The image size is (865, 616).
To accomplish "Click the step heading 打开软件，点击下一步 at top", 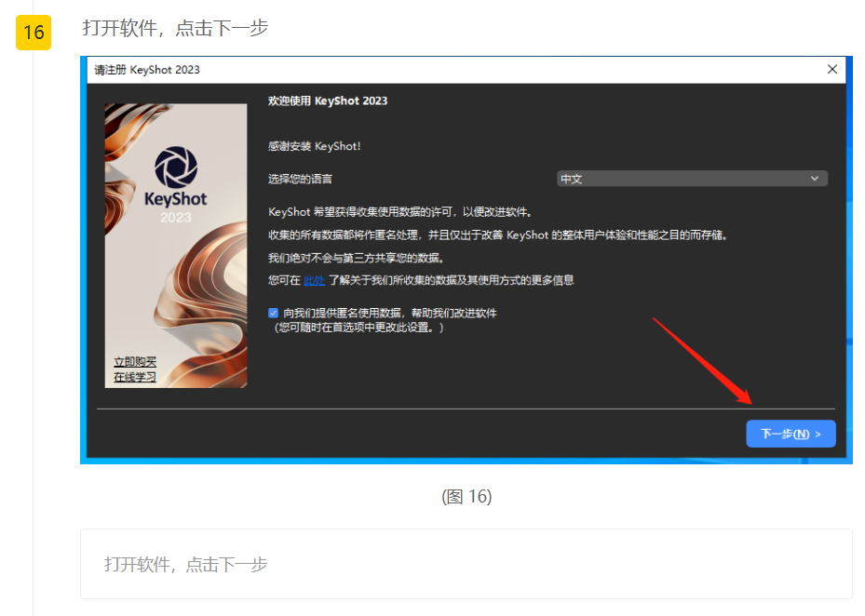I will pyautogui.click(x=175, y=28).
